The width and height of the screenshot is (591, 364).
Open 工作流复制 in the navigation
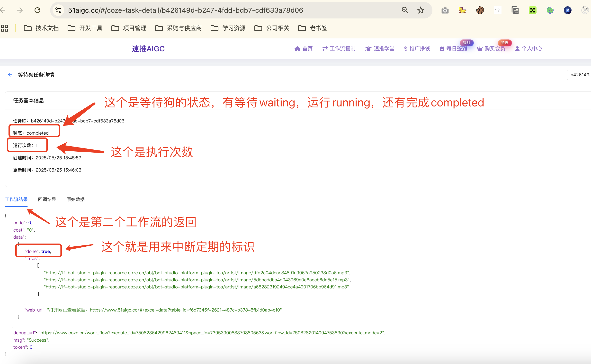(x=339, y=49)
